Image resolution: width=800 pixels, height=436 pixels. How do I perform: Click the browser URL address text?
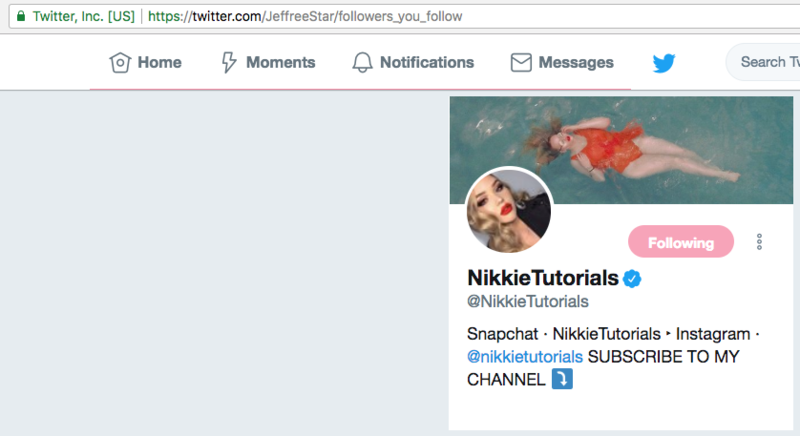point(305,17)
